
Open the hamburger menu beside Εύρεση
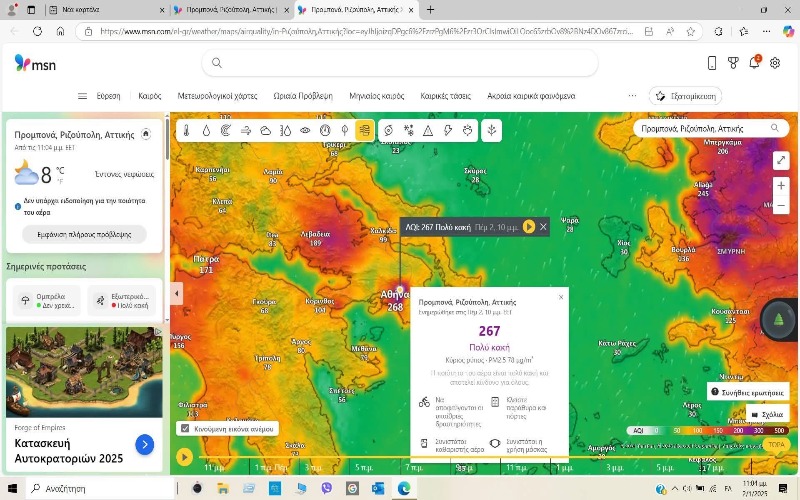click(x=82, y=96)
